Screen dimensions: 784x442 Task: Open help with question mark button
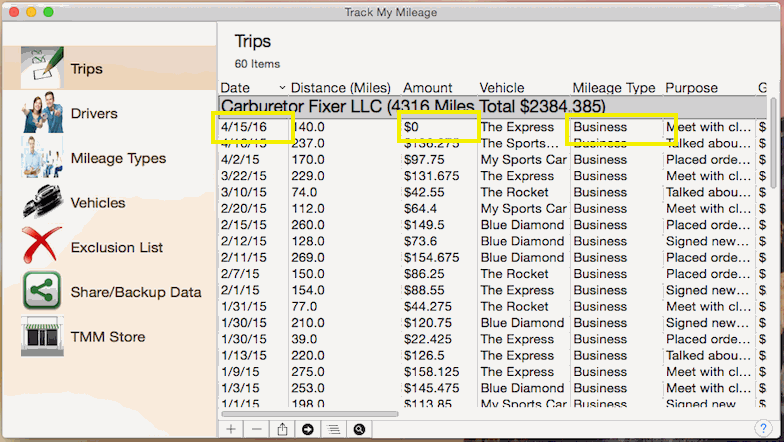tap(763, 428)
